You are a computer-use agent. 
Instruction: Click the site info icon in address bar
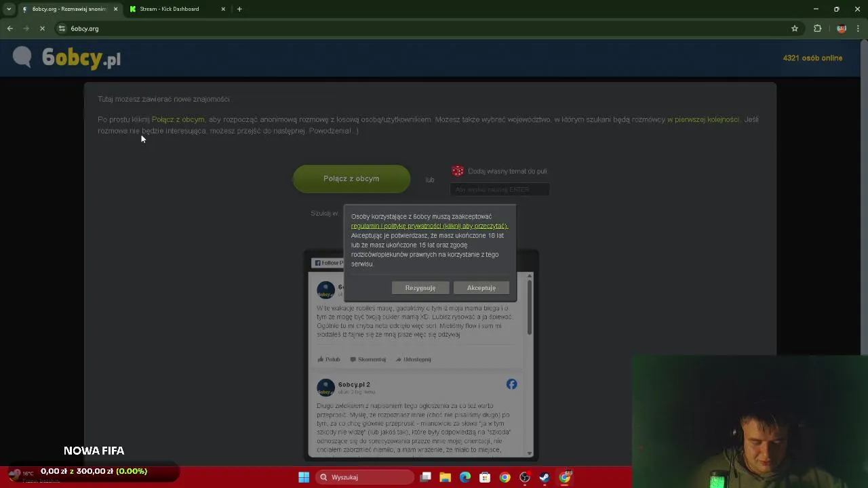pos(62,28)
